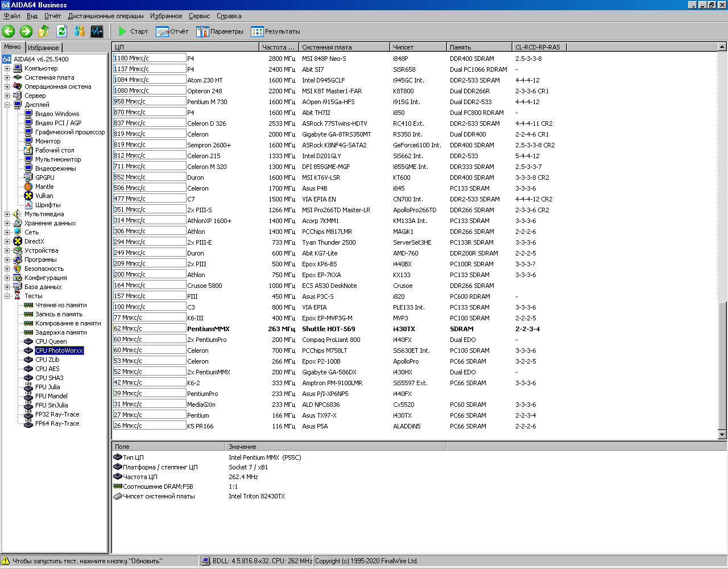Click the green Back arrow in toolbar
728x569 pixels.
tap(9, 31)
